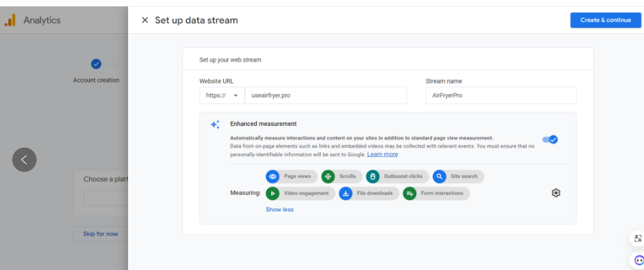Collapse measurements with Show less
Image resolution: width=644 pixels, height=270 pixels.
pyautogui.click(x=280, y=209)
